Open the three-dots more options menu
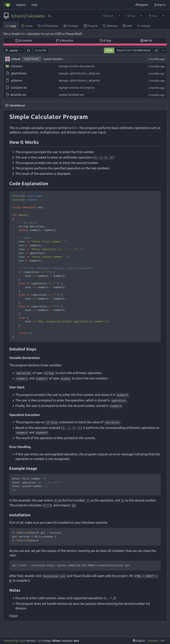 163,51
